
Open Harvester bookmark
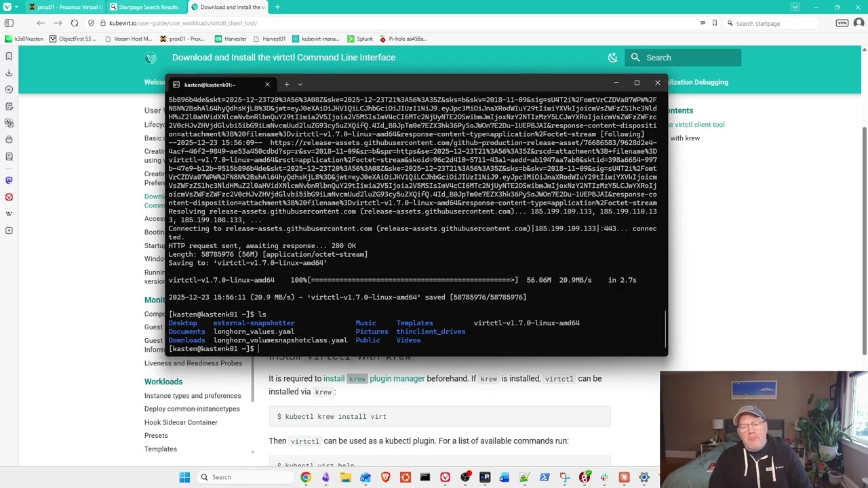[x=231, y=39]
